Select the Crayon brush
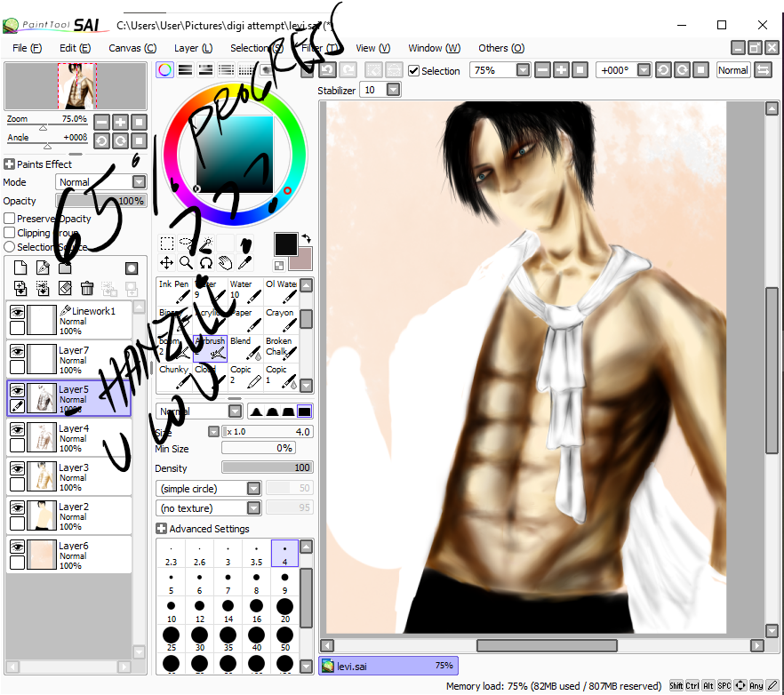This screenshot has height=695, width=784. (281, 319)
